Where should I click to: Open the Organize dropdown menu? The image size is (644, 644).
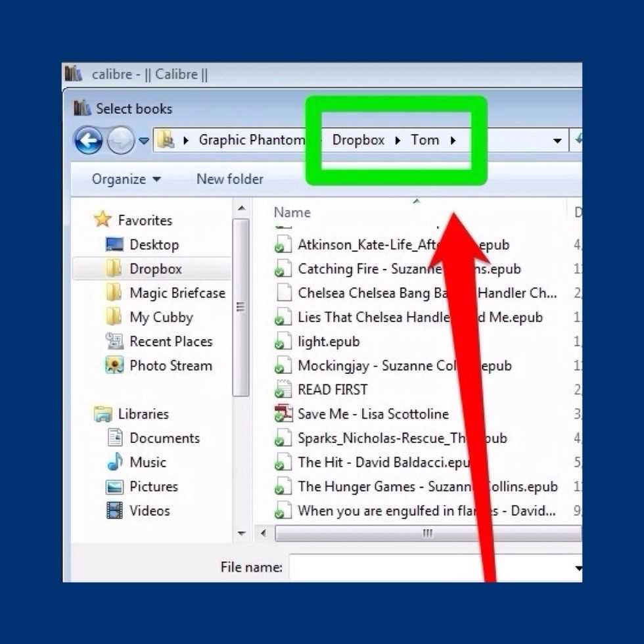point(126,179)
